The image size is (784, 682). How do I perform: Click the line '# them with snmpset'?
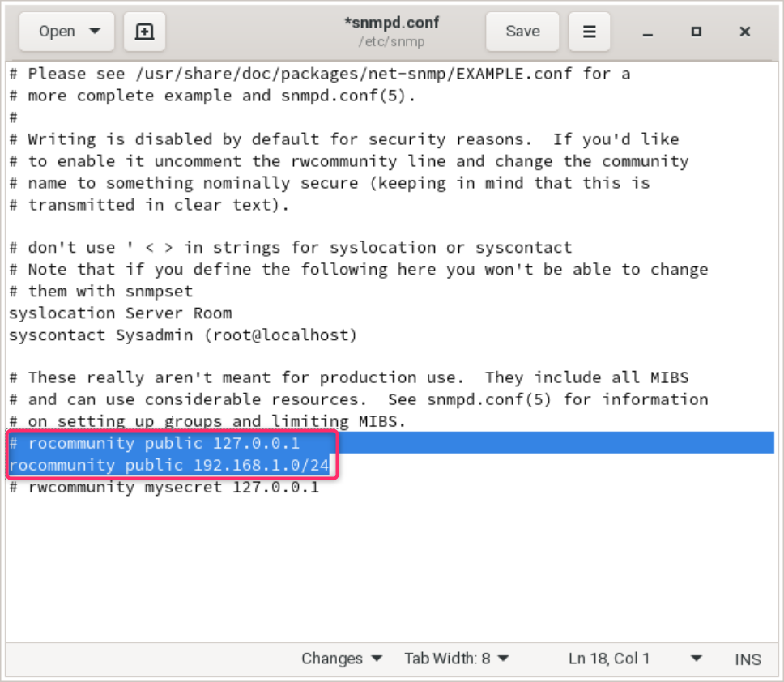pyautogui.click(x=101, y=292)
